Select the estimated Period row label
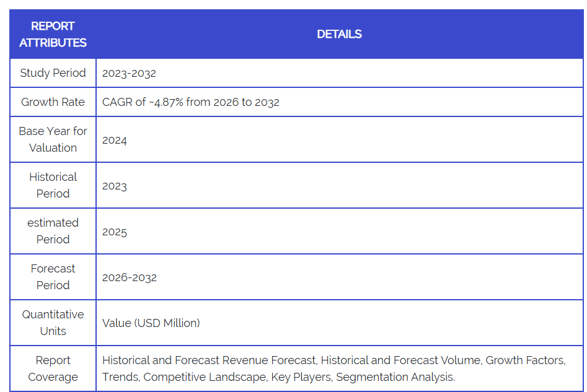This screenshot has height=392, width=587. [53, 231]
